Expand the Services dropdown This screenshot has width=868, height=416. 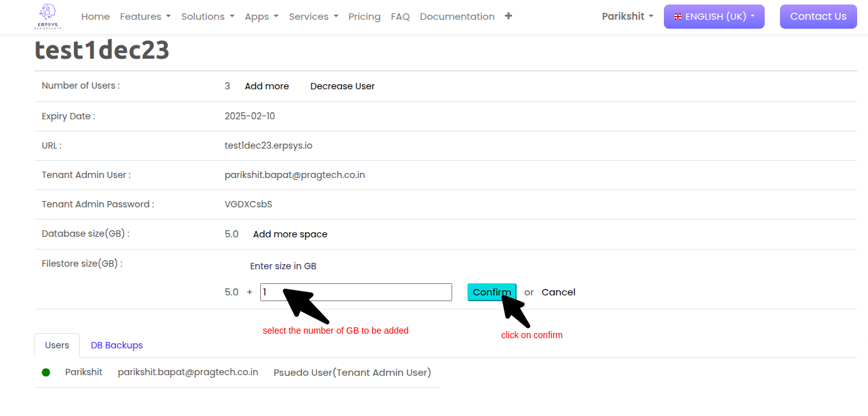[x=313, y=17]
